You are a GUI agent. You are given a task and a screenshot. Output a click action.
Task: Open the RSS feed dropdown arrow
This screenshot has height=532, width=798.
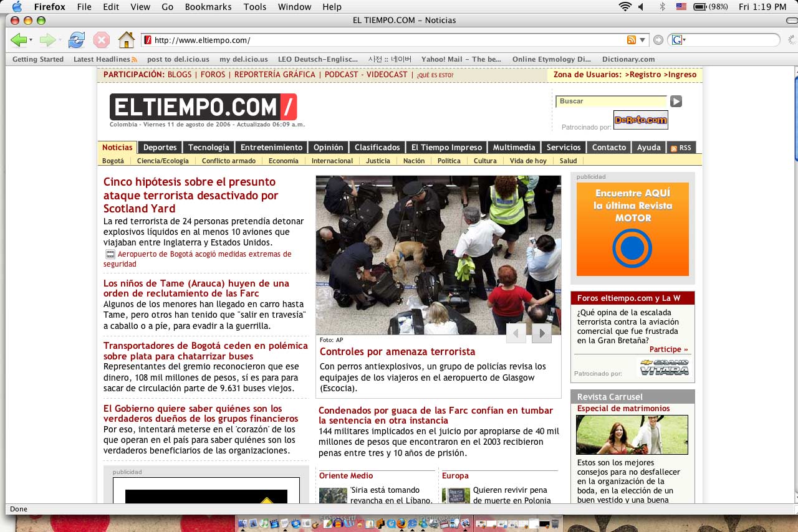click(x=641, y=39)
